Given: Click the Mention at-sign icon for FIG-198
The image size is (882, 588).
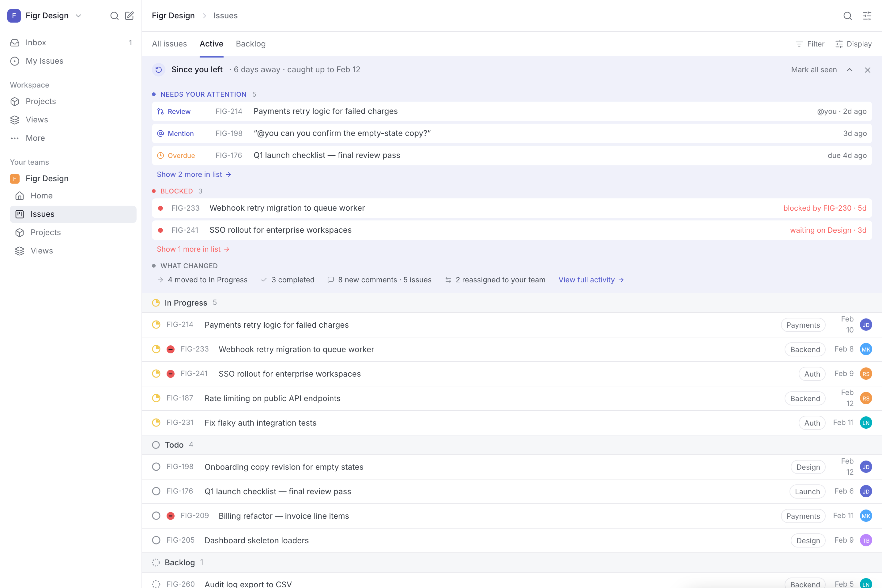Looking at the screenshot, I should 160,134.
